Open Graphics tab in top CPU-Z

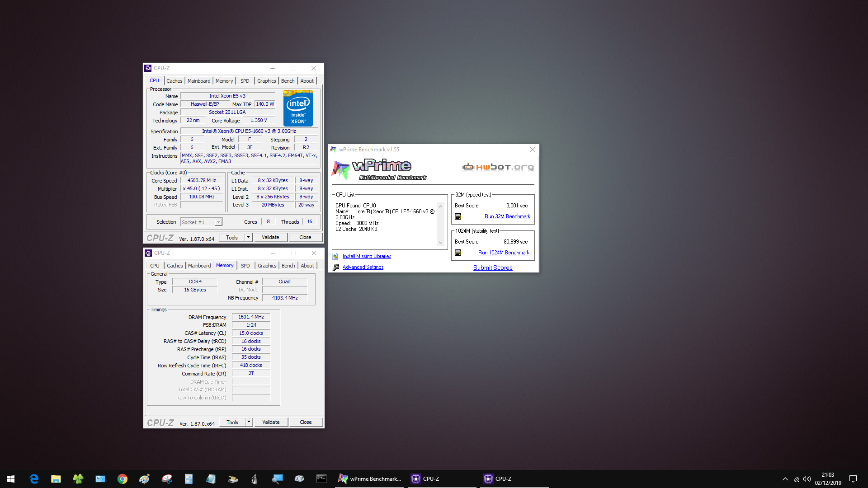pyautogui.click(x=267, y=81)
